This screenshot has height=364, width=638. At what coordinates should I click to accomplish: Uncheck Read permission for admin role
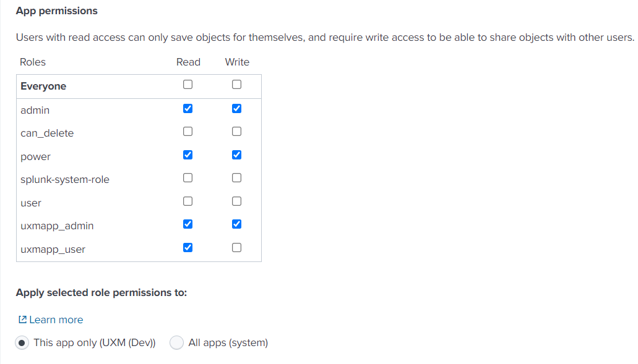(188, 109)
